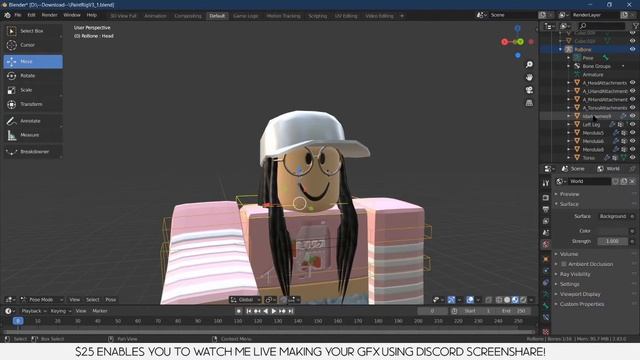Switch perspective/orthographic grid icon
Viewport: 640px width, 360px height.
coord(529,103)
